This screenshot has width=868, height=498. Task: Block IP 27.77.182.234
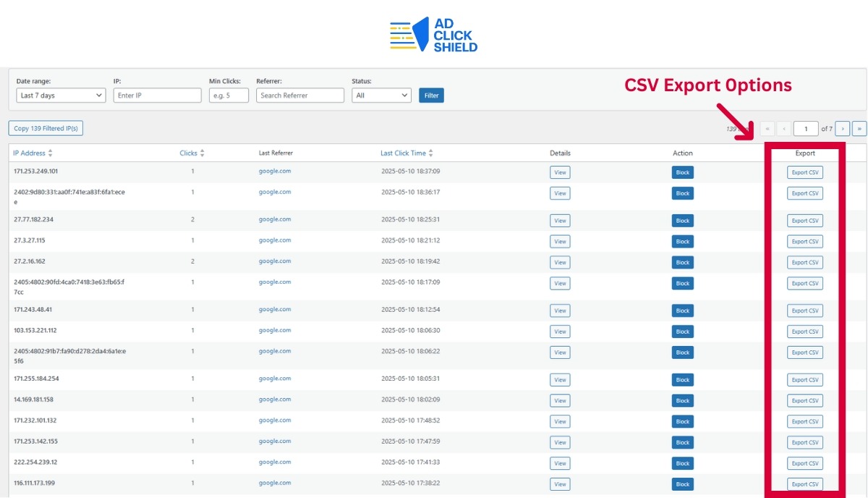click(682, 221)
